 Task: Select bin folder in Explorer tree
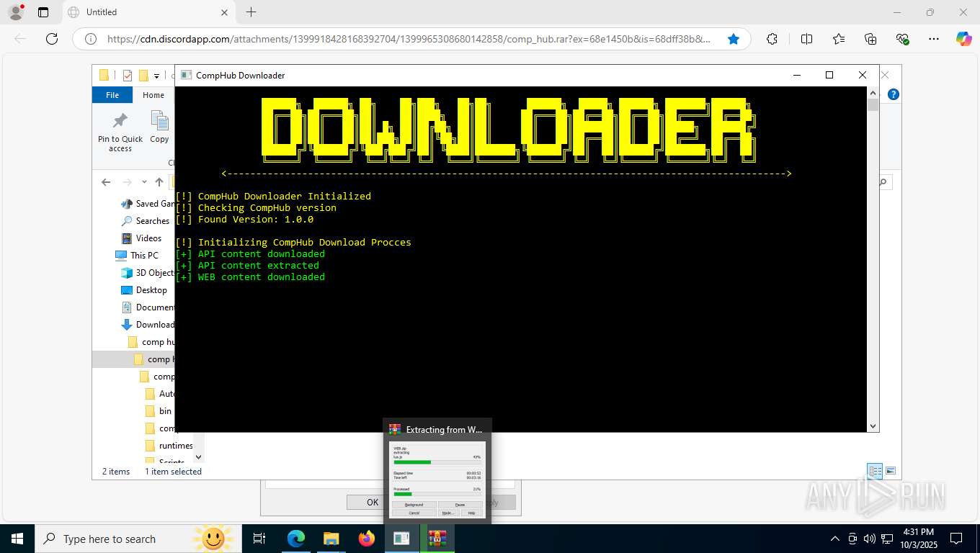click(159, 411)
